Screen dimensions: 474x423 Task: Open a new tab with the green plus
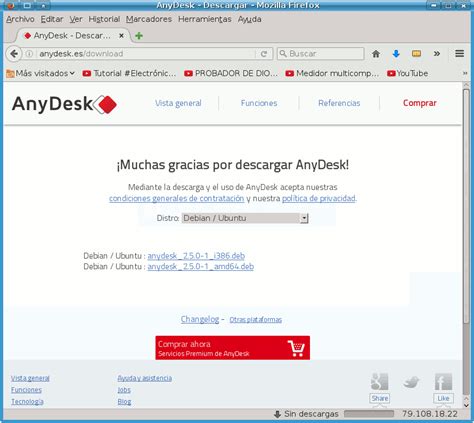point(139,36)
